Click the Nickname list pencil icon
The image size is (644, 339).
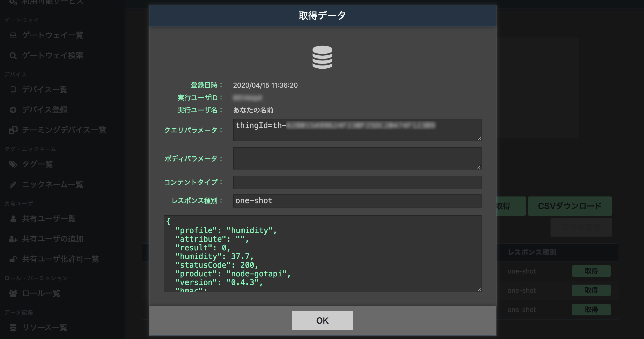pos(13,184)
